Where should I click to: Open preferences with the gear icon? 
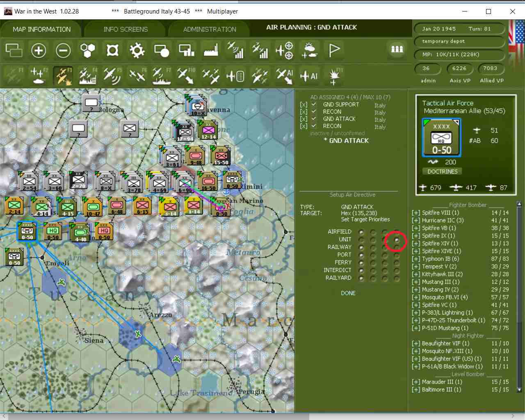137,50
